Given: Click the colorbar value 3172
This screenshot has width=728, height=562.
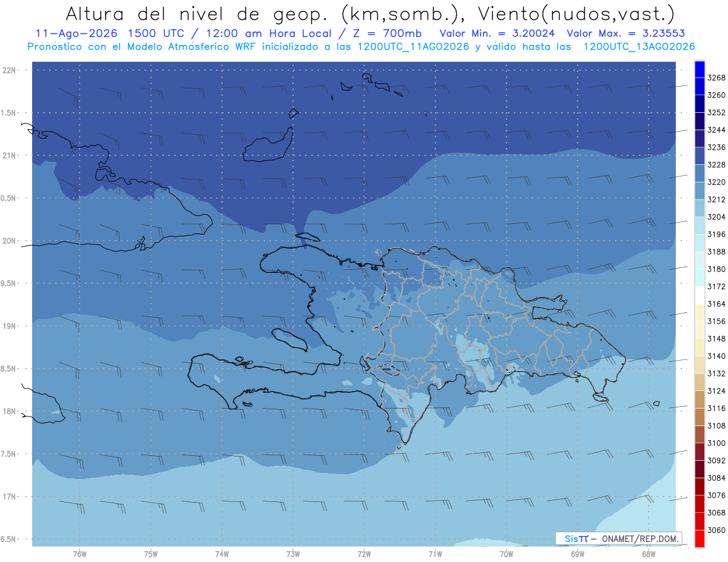Looking at the screenshot, I should [x=716, y=287].
